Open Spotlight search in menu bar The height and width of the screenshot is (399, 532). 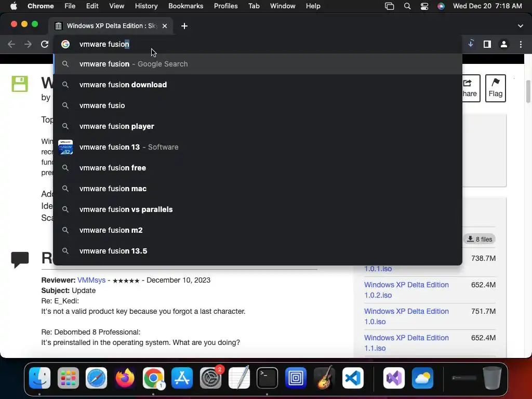click(x=407, y=6)
